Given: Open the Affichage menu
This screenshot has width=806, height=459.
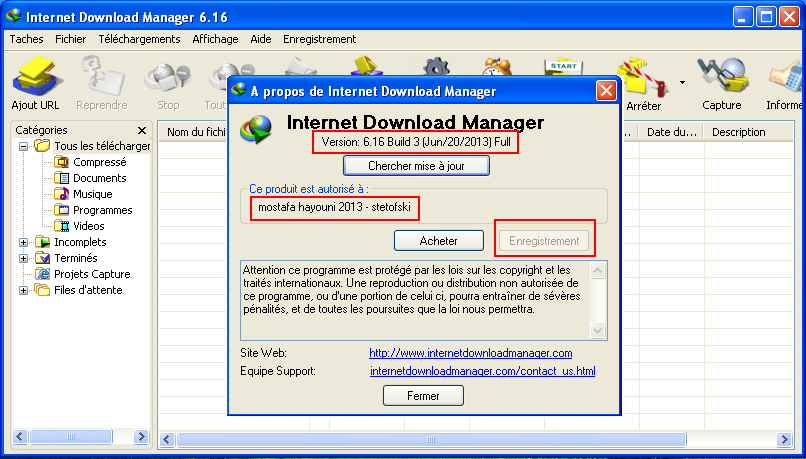Looking at the screenshot, I should pyautogui.click(x=215, y=39).
